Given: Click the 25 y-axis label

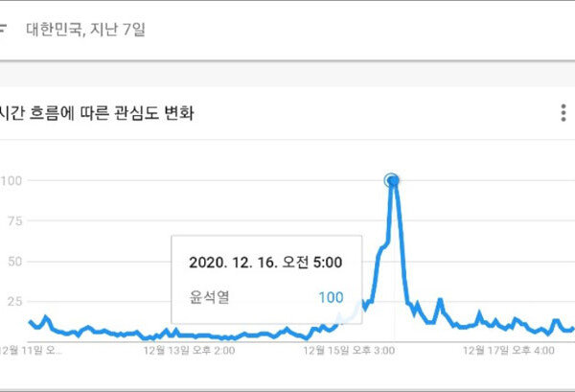Looking at the screenshot, I should point(14,302).
